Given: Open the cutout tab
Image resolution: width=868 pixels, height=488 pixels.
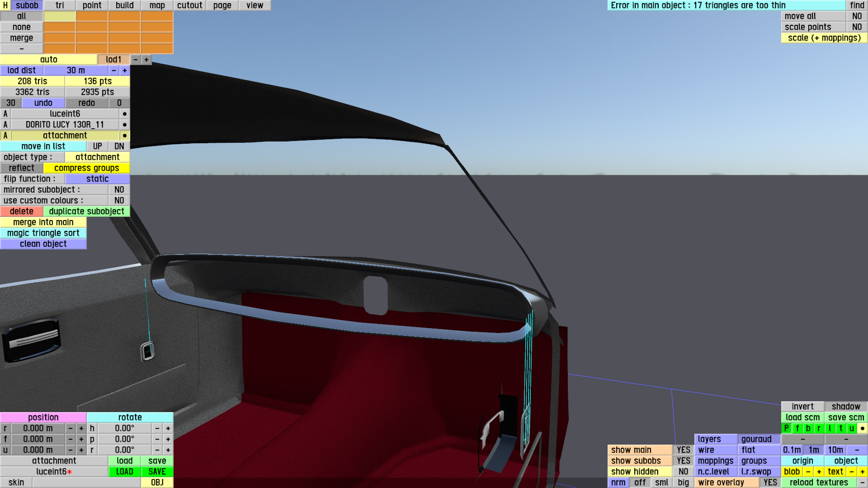Looking at the screenshot, I should (x=189, y=5).
